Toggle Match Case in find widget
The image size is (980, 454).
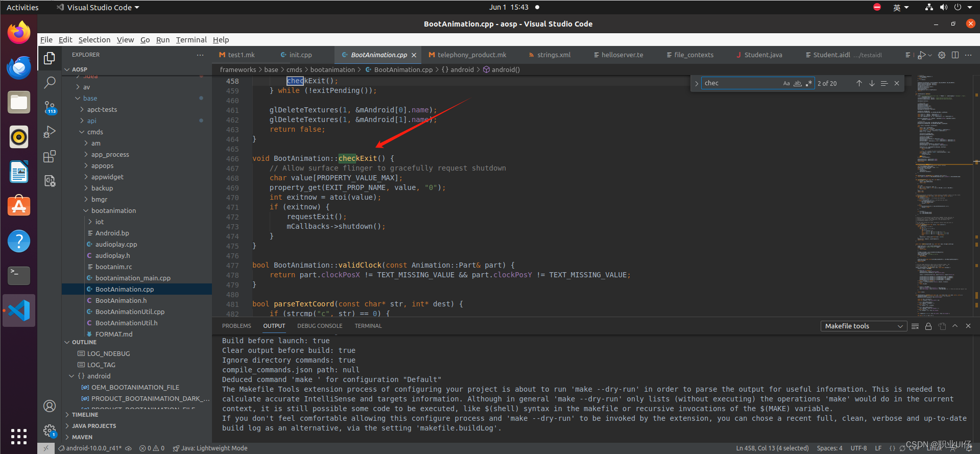[786, 83]
